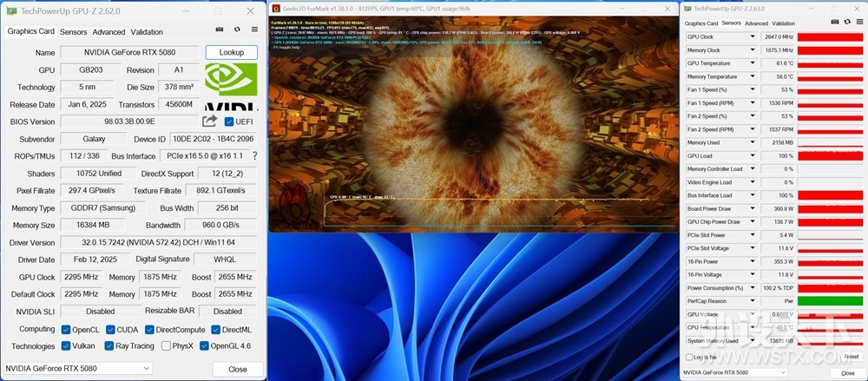Click the Driver Version field value

point(158,242)
